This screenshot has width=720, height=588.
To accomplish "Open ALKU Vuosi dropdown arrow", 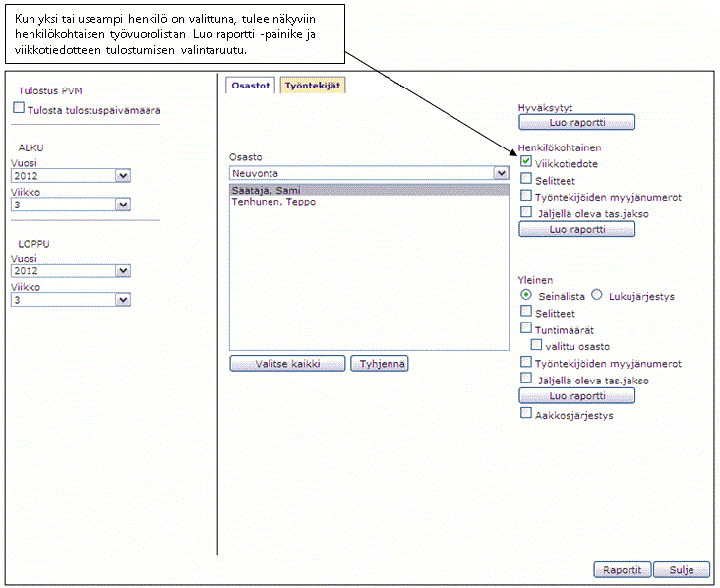I will (x=123, y=176).
